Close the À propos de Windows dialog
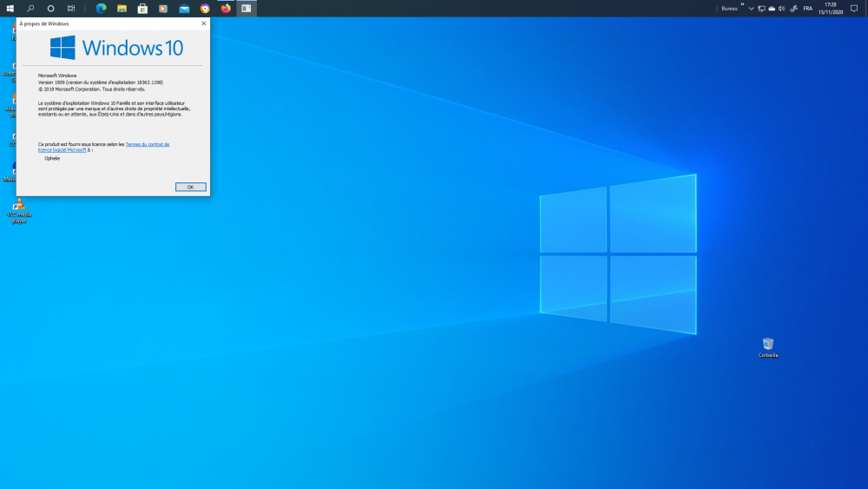The image size is (868, 489). [x=204, y=23]
